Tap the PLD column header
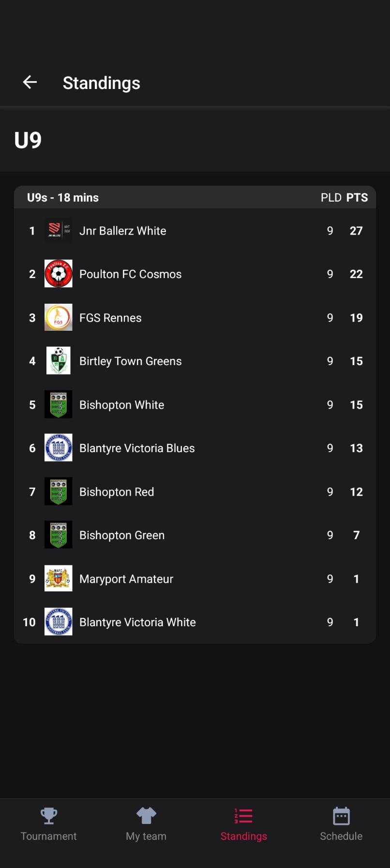 click(331, 197)
